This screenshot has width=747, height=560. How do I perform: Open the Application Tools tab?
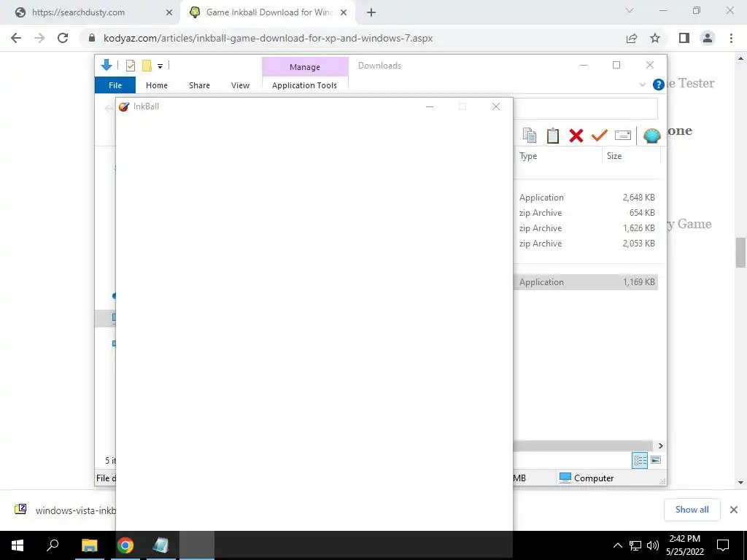(x=304, y=85)
